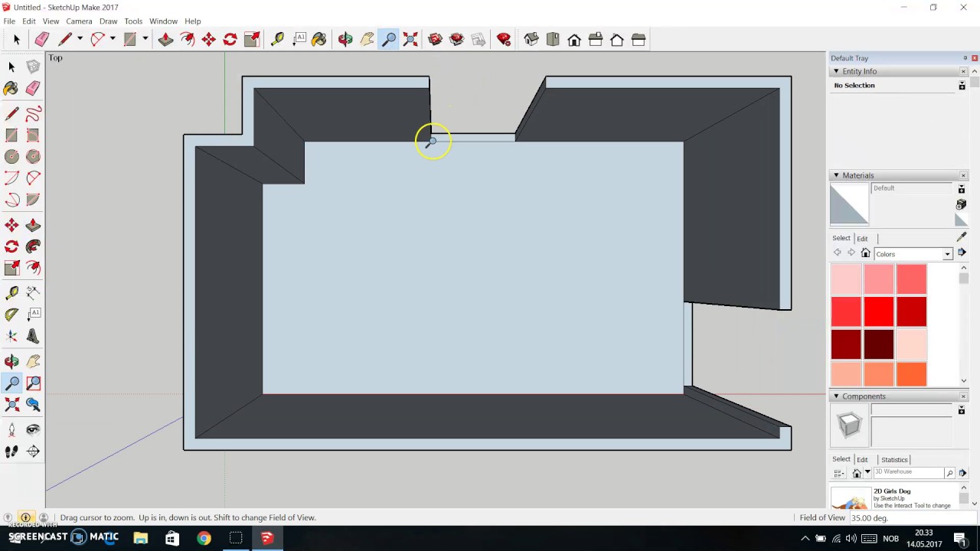Image resolution: width=980 pixels, height=551 pixels.
Task: Select the Eraser tool in top toolbar
Action: [41, 39]
